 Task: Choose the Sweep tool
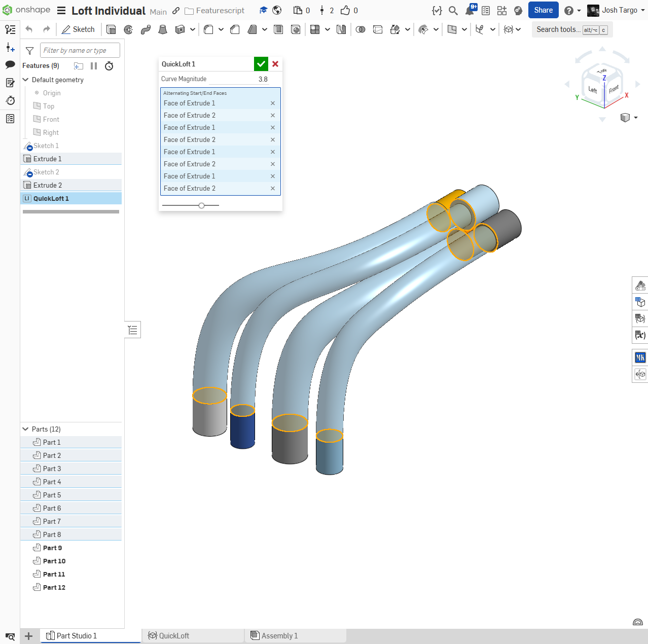tap(146, 29)
